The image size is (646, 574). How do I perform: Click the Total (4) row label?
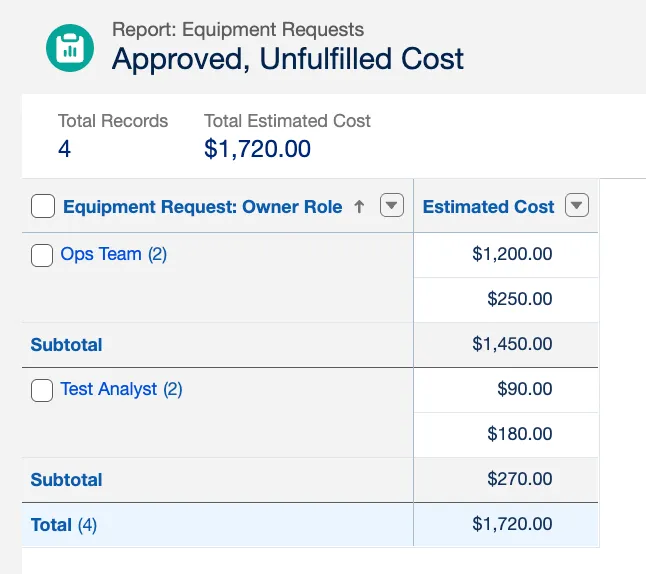64,525
